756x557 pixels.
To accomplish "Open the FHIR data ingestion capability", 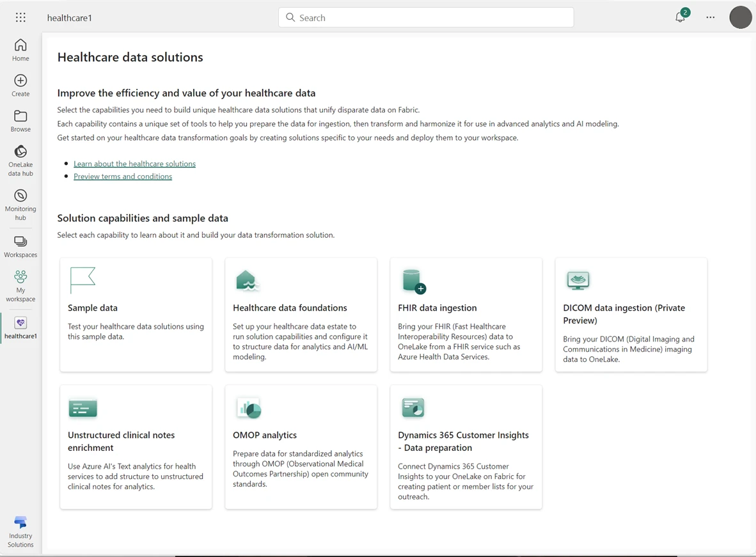I will coord(466,315).
